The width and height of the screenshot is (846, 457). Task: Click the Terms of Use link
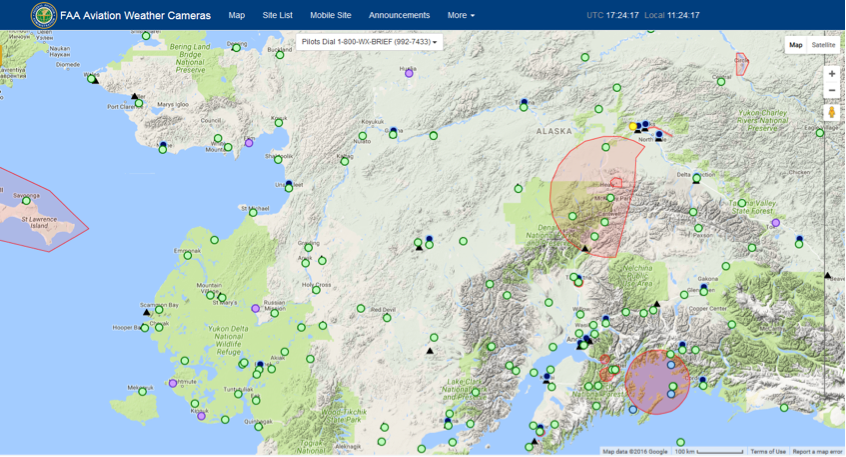(768, 452)
